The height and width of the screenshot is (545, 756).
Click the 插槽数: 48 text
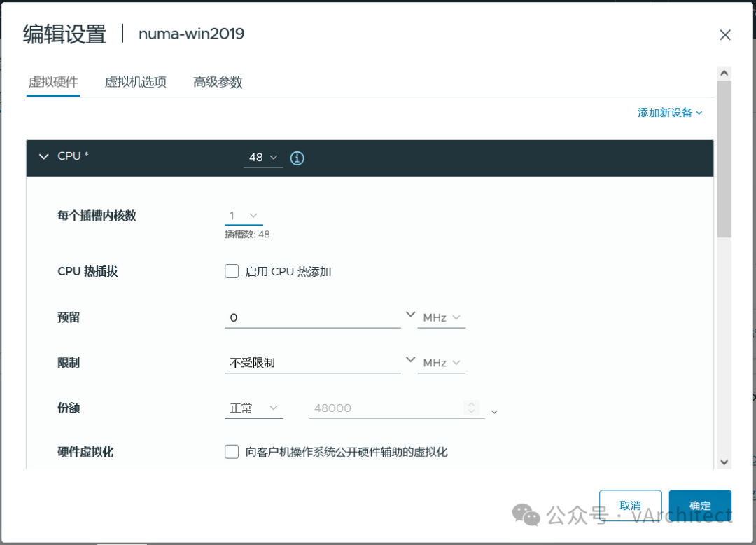(x=247, y=235)
